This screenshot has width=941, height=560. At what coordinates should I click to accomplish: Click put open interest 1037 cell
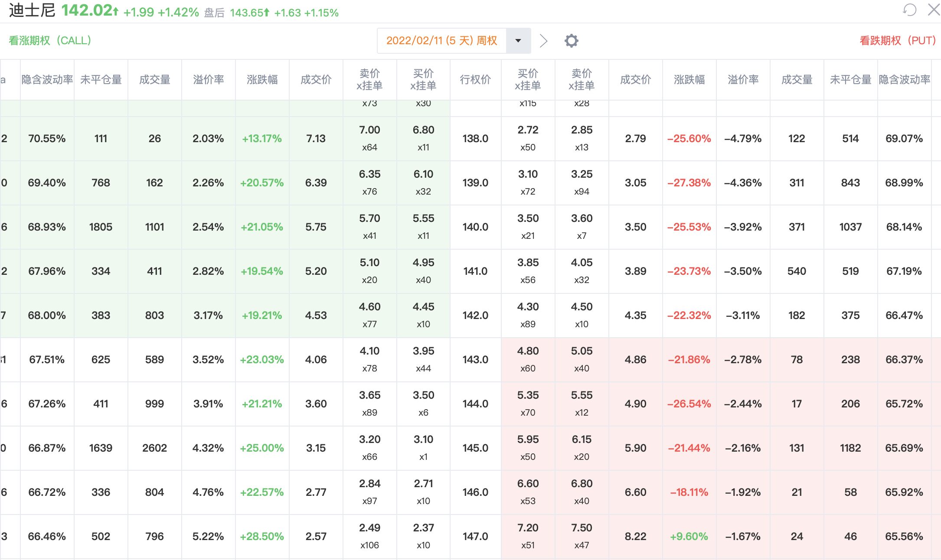coord(850,227)
